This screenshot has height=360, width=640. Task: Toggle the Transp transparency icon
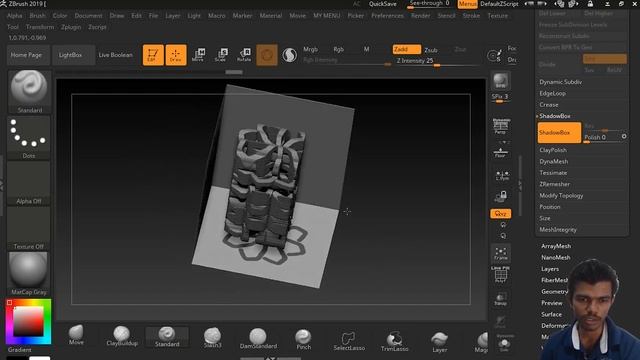click(x=500, y=299)
